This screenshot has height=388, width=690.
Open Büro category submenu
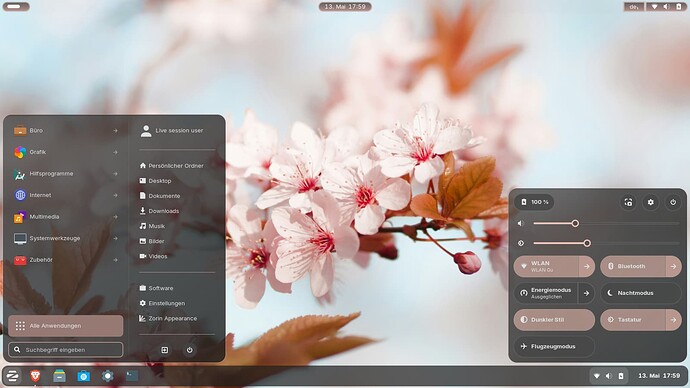click(66, 131)
